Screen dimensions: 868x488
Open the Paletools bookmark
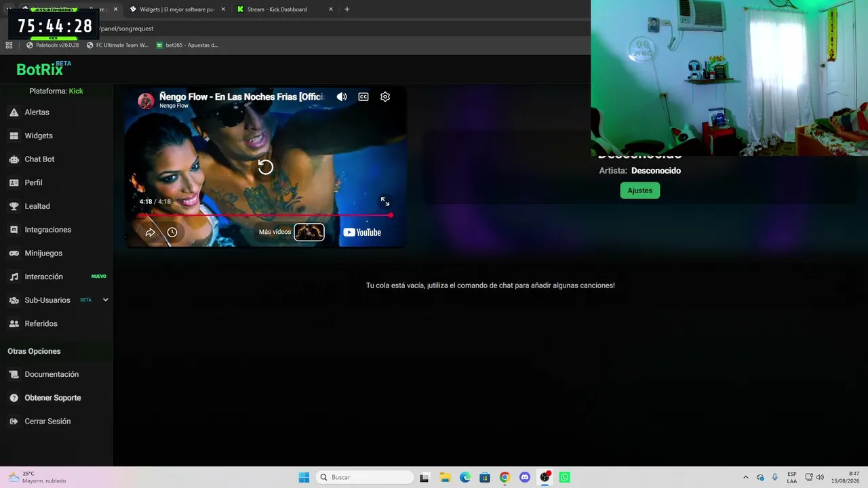(52, 45)
